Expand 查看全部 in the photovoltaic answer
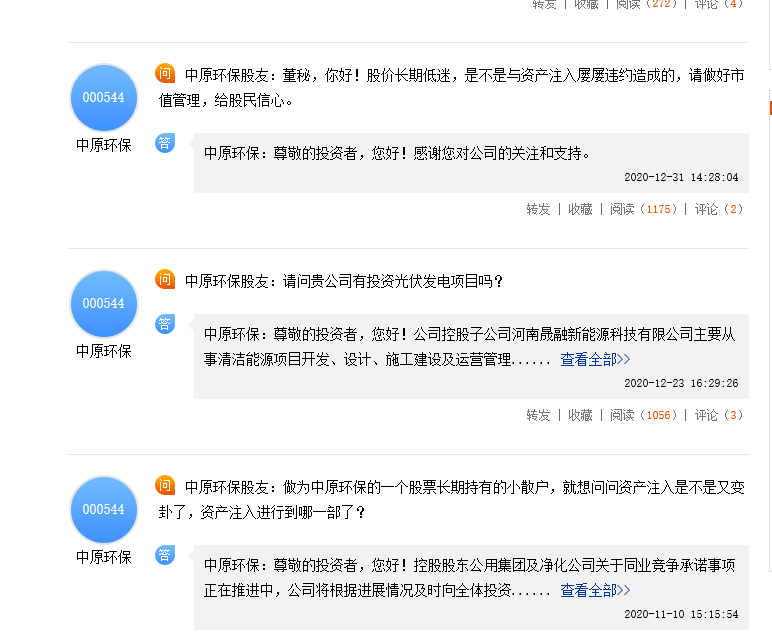772x632 pixels. 595,360
